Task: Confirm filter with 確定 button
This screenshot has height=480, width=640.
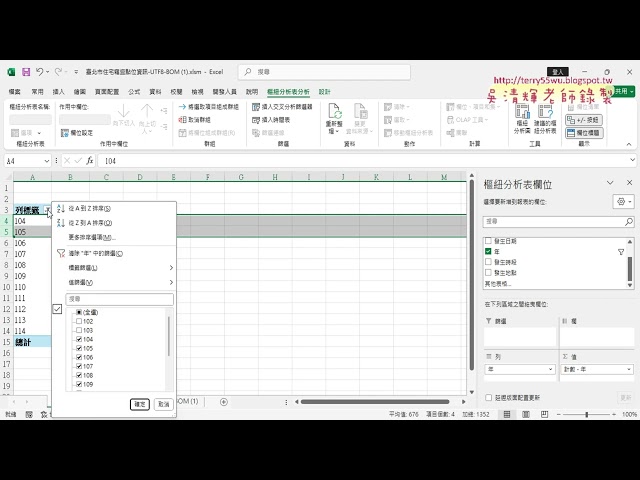Action: (140, 404)
